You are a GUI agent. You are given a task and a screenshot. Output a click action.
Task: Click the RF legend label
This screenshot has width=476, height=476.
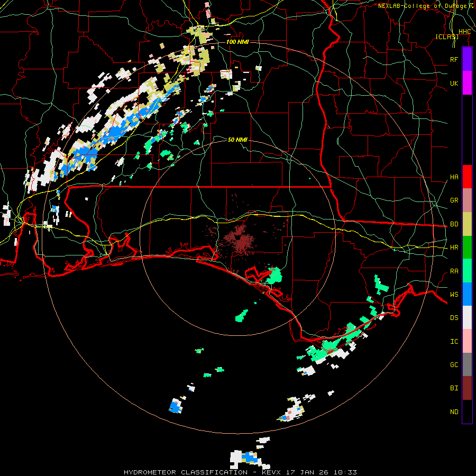click(454, 59)
